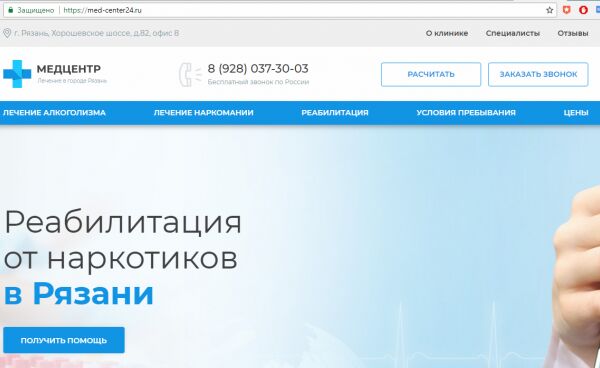Click the blue cross Медцентр logo
The image size is (600, 368).
pyautogui.click(x=17, y=74)
